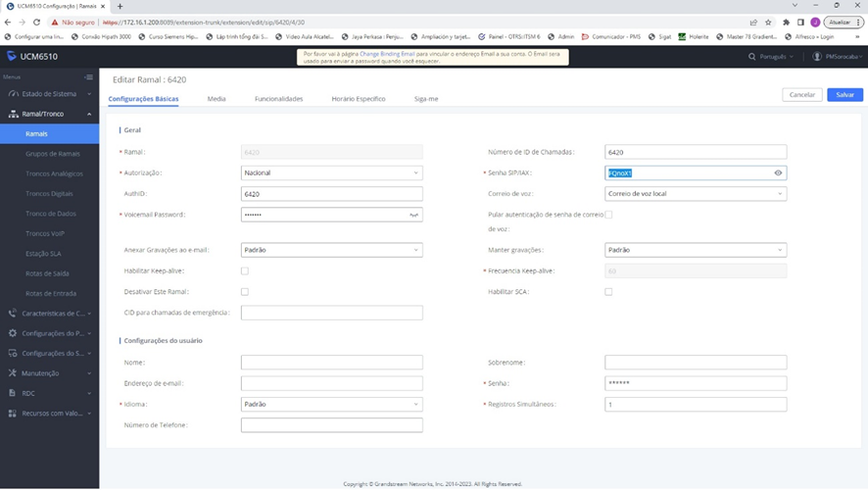Open the Autorização dropdown showing Nacional

[x=331, y=173]
